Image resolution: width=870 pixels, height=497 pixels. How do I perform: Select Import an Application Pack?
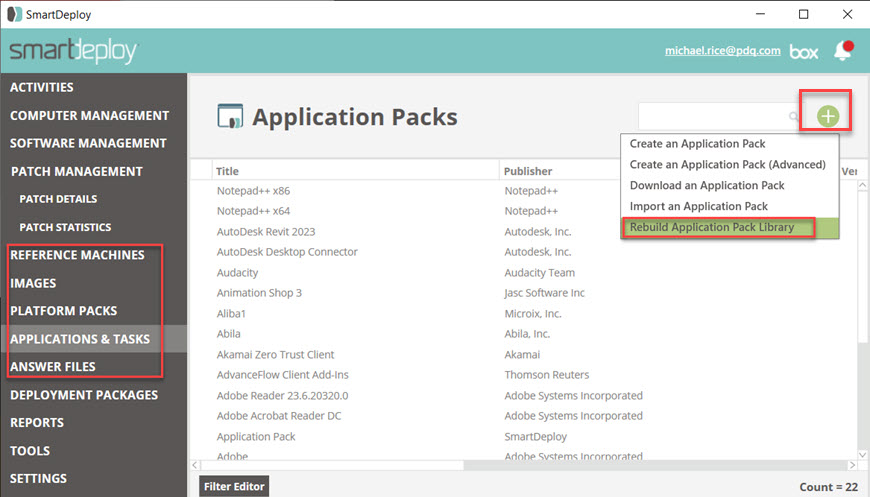[699, 206]
